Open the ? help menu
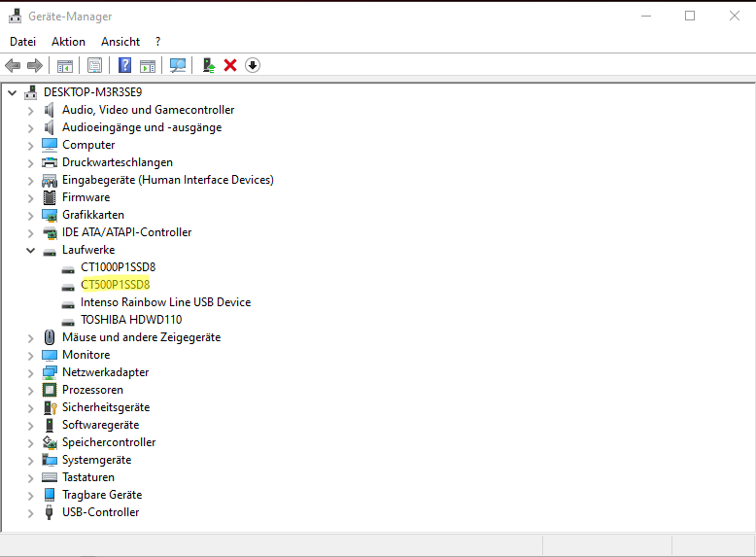This screenshot has width=756, height=557. 157,42
